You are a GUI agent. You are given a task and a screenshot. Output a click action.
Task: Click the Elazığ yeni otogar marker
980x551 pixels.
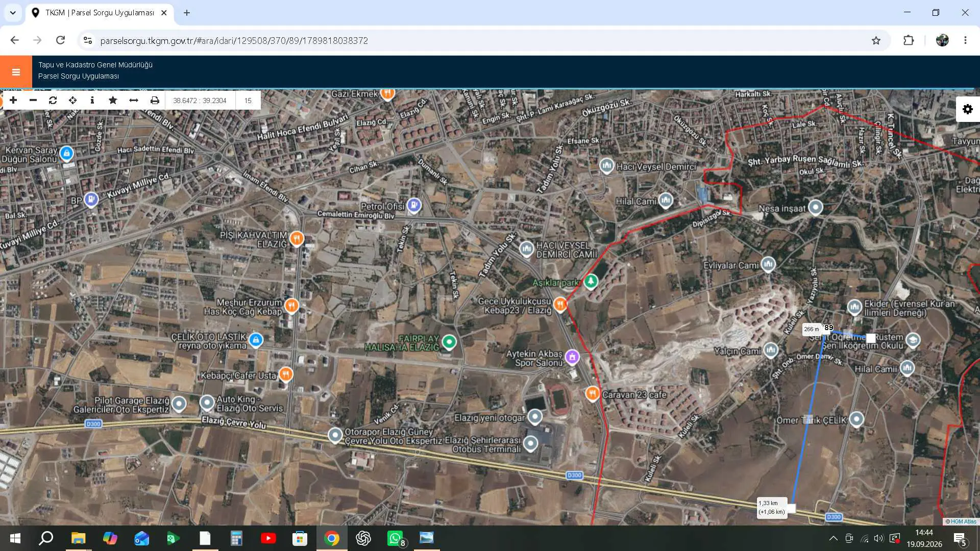[x=535, y=417]
